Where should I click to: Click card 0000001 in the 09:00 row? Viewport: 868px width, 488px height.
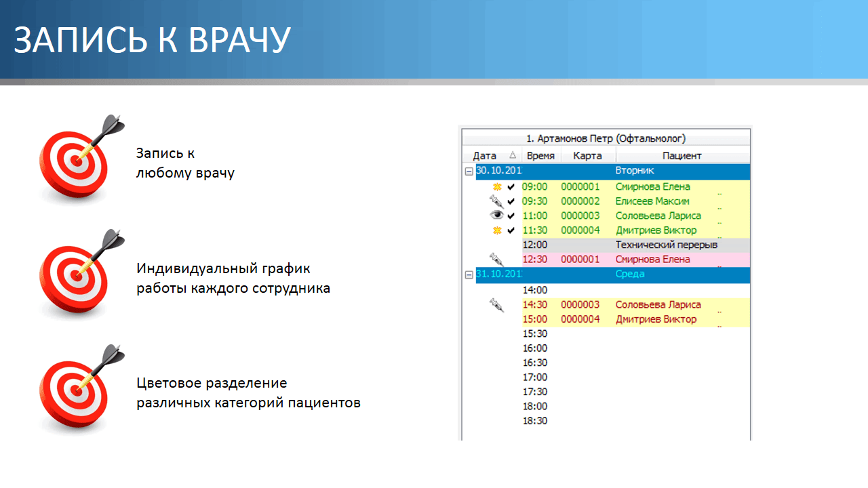pos(580,186)
